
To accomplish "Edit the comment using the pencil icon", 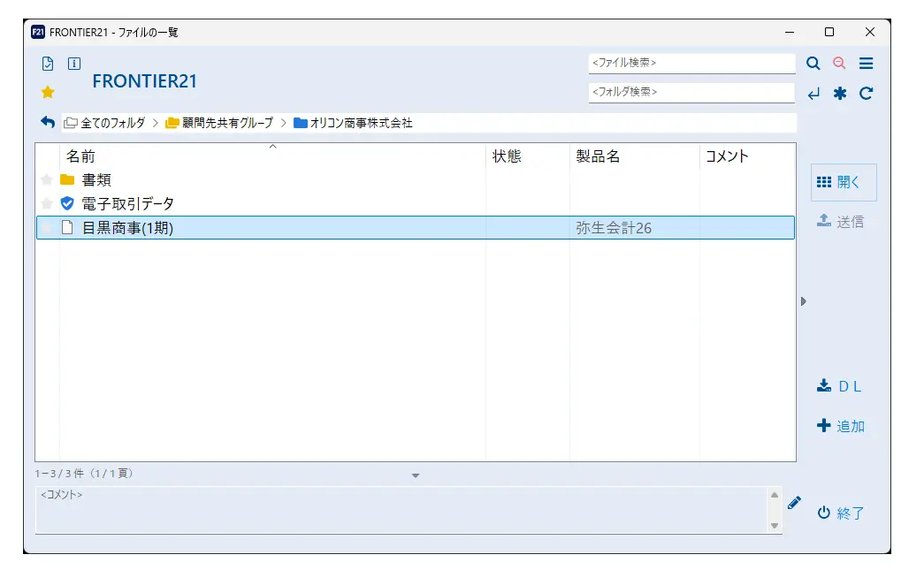I will click(x=793, y=503).
